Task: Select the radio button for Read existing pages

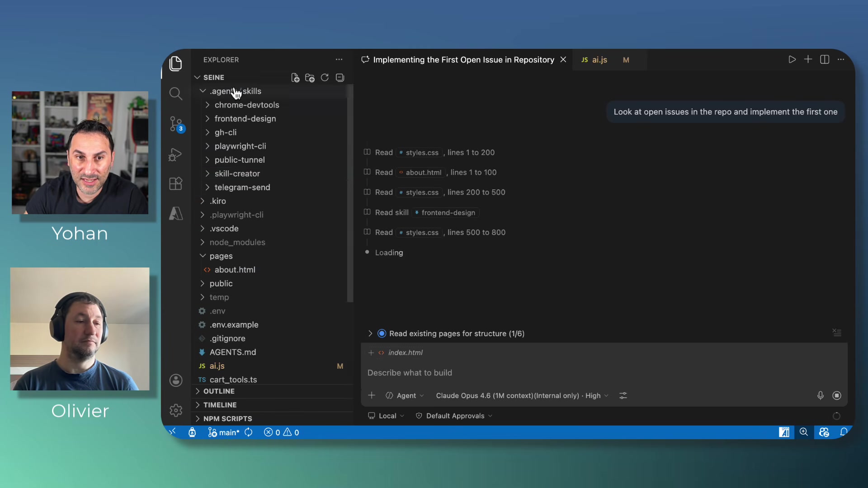Action: 382,333
